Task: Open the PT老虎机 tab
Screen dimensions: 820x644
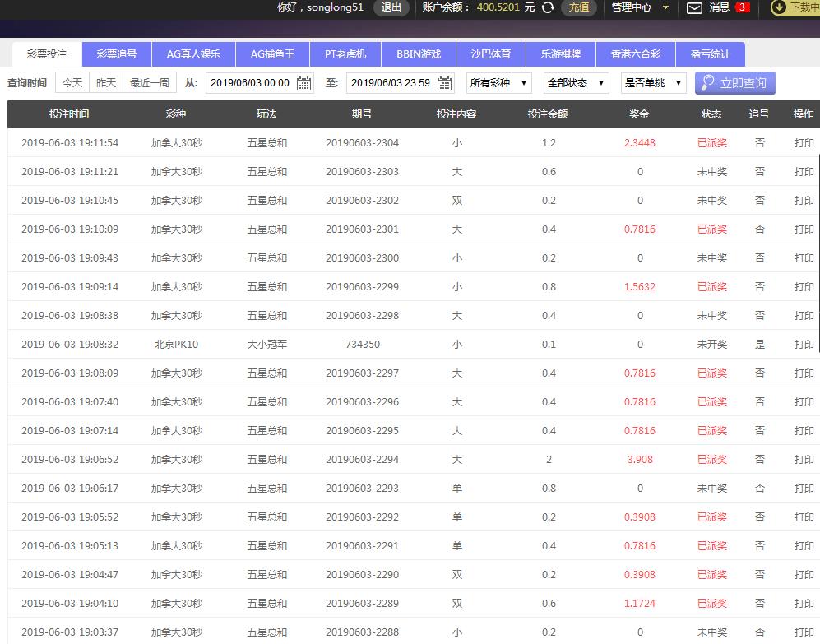Action: [x=345, y=54]
